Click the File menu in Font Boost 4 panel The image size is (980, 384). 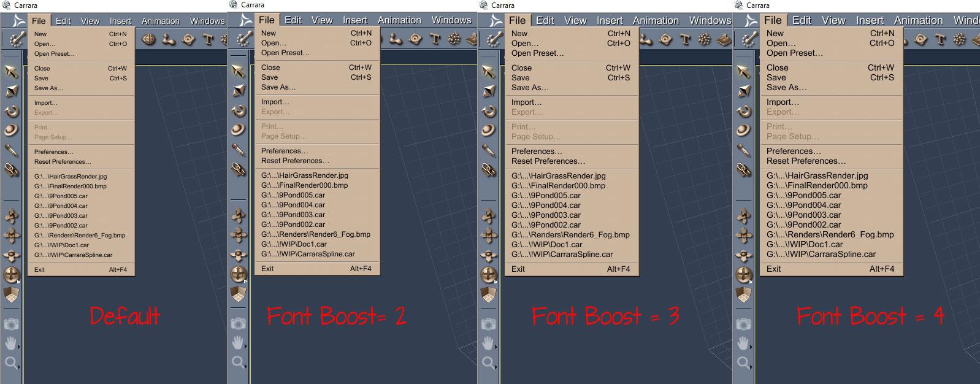[773, 20]
